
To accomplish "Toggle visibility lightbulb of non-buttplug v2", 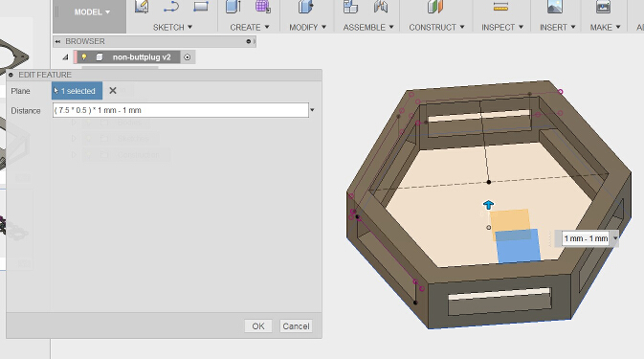I will point(84,57).
